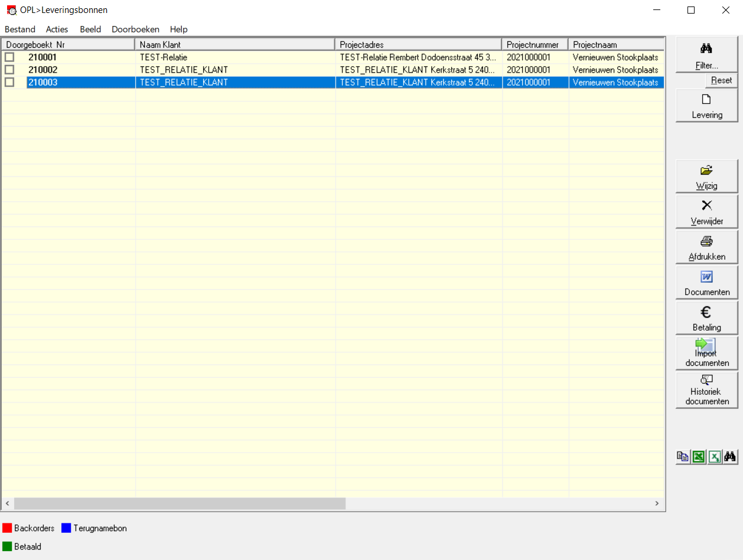The image size is (743, 560).
Task: Open the Doorboeken menu
Action: (135, 29)
